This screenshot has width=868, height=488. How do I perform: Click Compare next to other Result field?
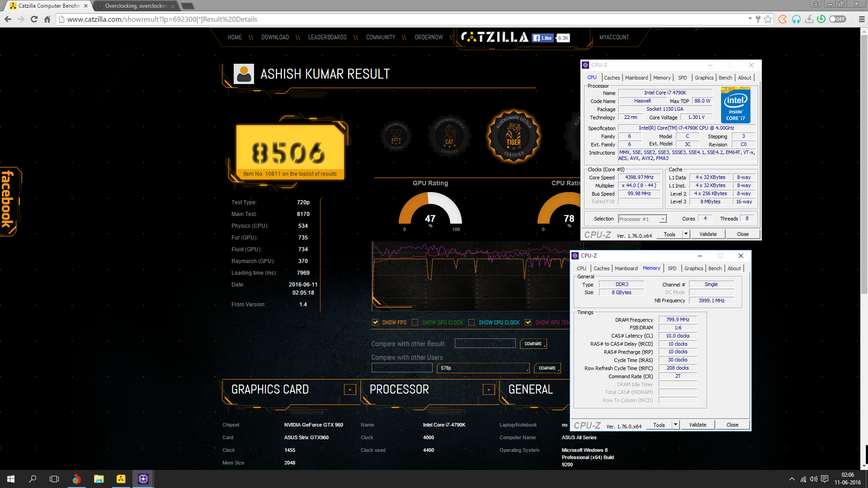coord(533,344)
